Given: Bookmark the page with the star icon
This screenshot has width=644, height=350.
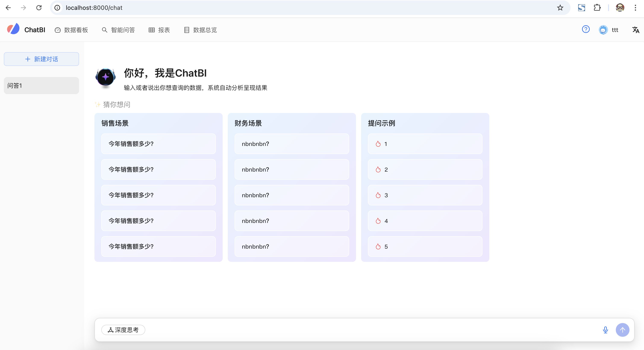Looking at the screenshot, I should pos(560,7).
